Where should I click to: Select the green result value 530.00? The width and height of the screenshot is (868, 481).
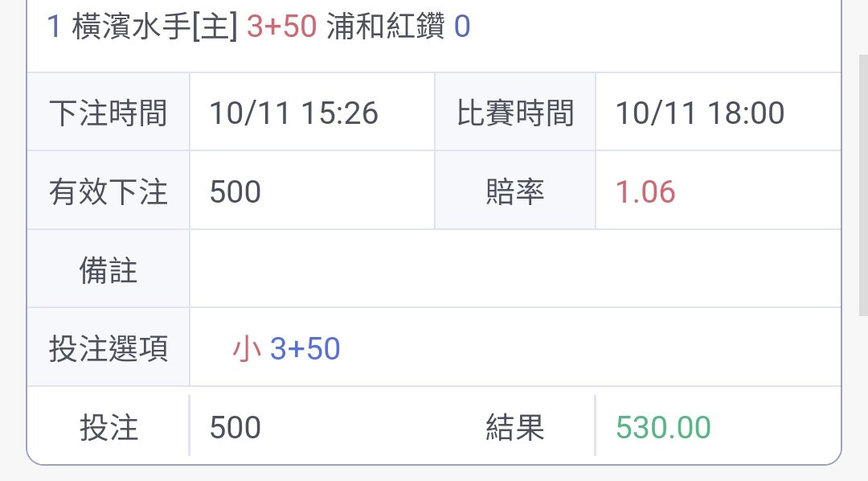pyautogui.click(x=663, y=427)
